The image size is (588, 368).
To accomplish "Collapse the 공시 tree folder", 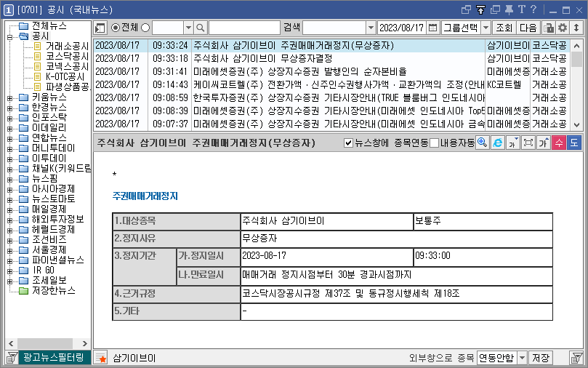I will (9, 37).
